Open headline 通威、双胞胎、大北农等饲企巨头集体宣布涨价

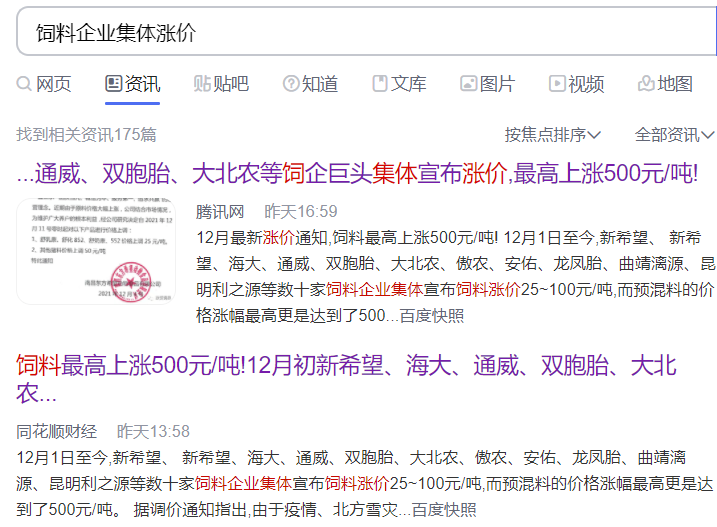coord(357,174)
